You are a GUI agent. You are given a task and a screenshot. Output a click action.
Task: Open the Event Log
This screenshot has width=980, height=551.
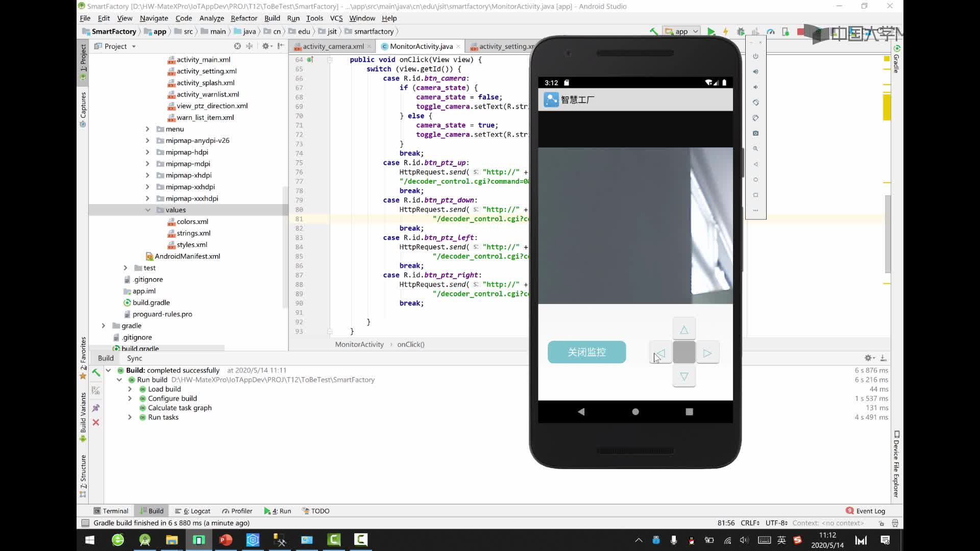coord(866,511)
